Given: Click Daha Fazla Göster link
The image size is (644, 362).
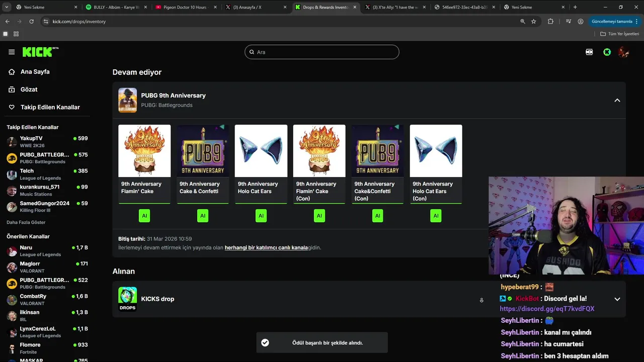Looking at the screenshot, I should [26, 222].
